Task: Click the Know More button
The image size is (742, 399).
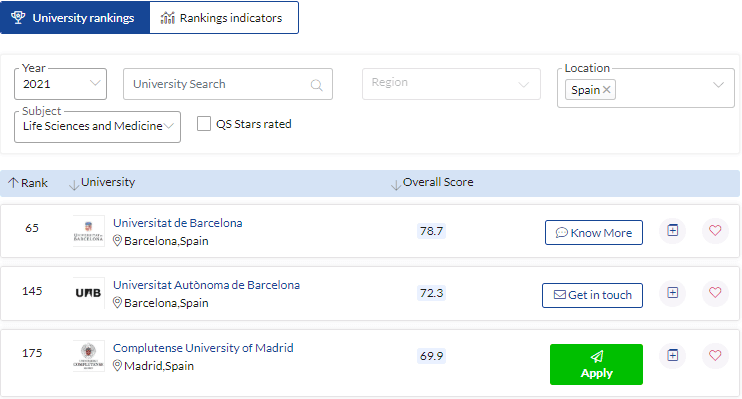Action: coord(594,232)
